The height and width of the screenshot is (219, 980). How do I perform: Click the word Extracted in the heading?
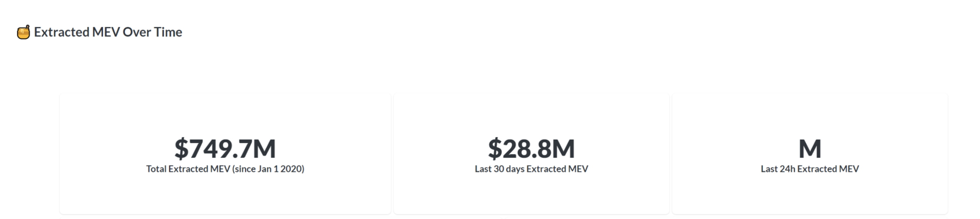point(62,32)
